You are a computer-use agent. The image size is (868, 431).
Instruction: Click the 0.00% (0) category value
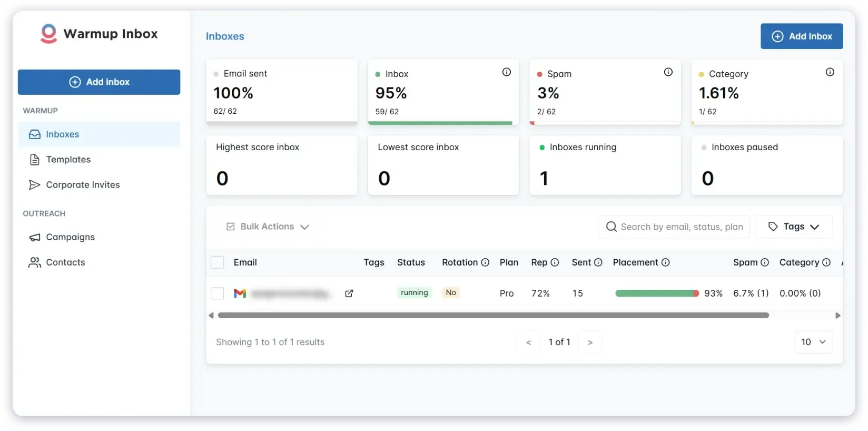point(800,293)
